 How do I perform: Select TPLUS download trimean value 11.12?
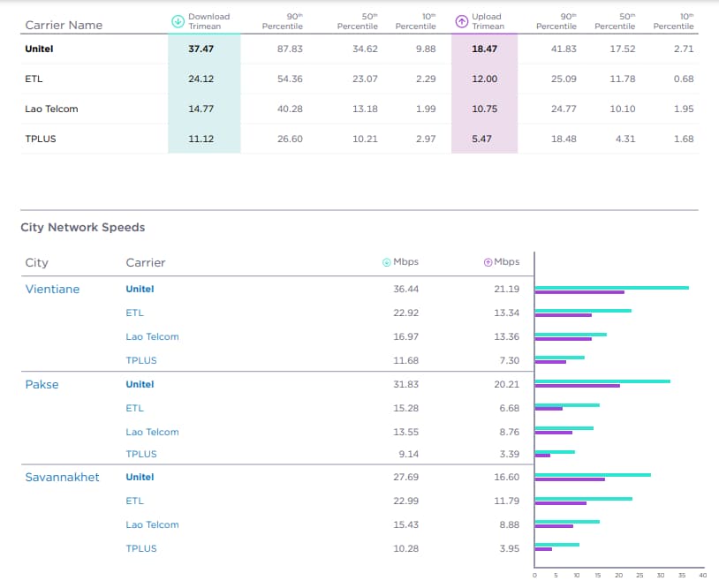[201, 139]
